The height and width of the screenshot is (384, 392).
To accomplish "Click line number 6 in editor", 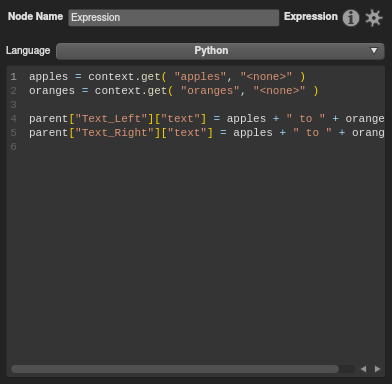I will [x=13, y=147].
